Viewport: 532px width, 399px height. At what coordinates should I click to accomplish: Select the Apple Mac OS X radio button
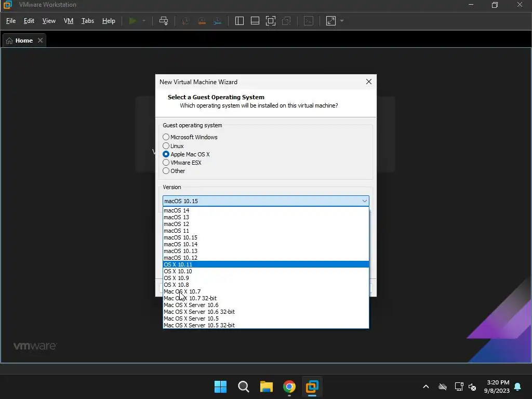166,154
